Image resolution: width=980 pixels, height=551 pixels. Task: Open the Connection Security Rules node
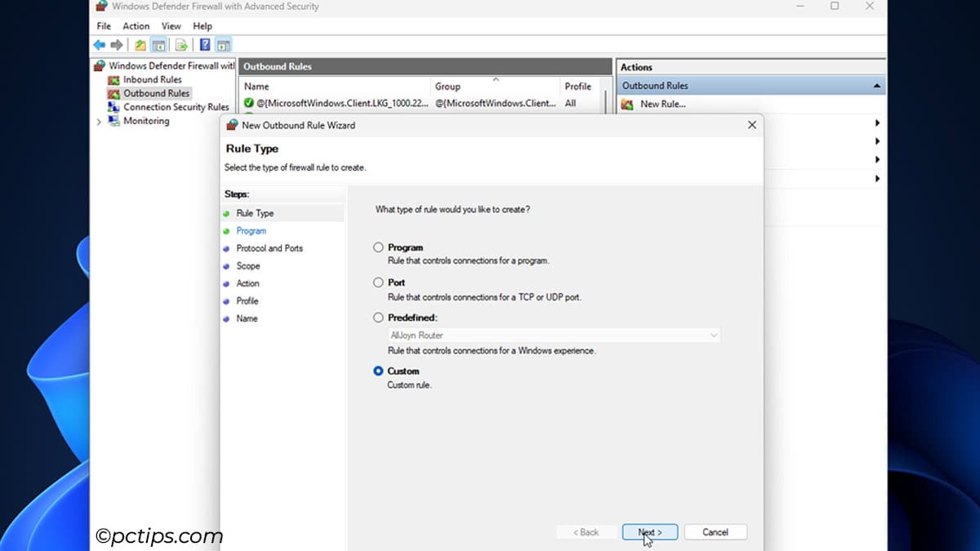point(176,107)
